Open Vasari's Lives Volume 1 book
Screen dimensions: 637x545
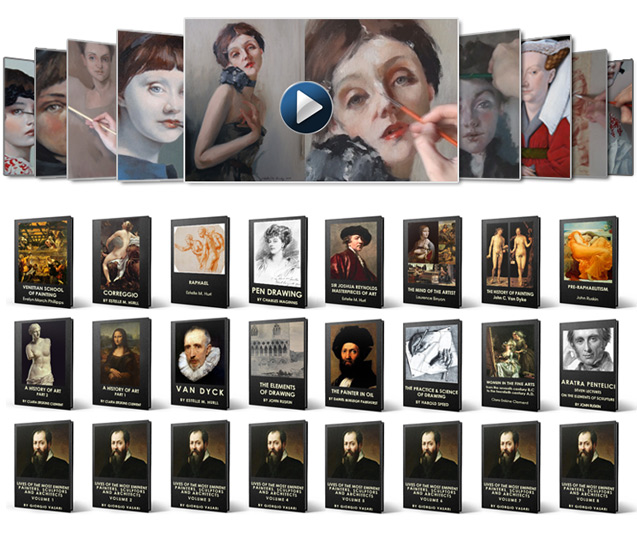[43, 466]
